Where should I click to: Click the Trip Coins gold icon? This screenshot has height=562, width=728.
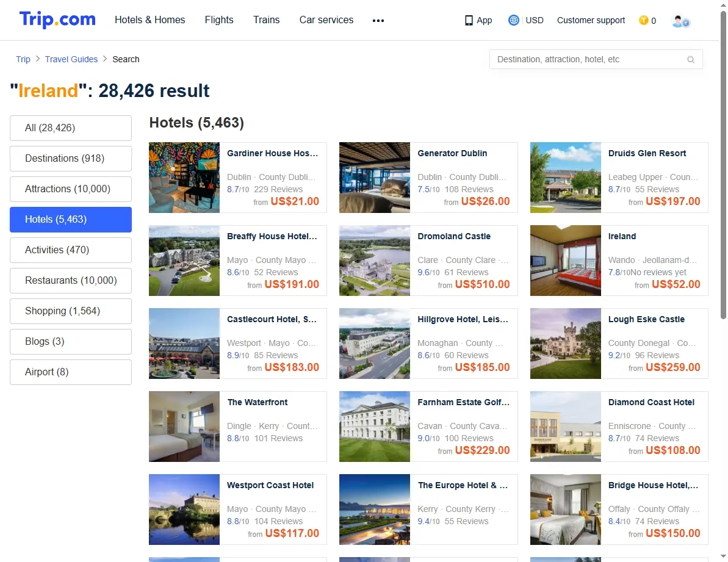[644, 20]
